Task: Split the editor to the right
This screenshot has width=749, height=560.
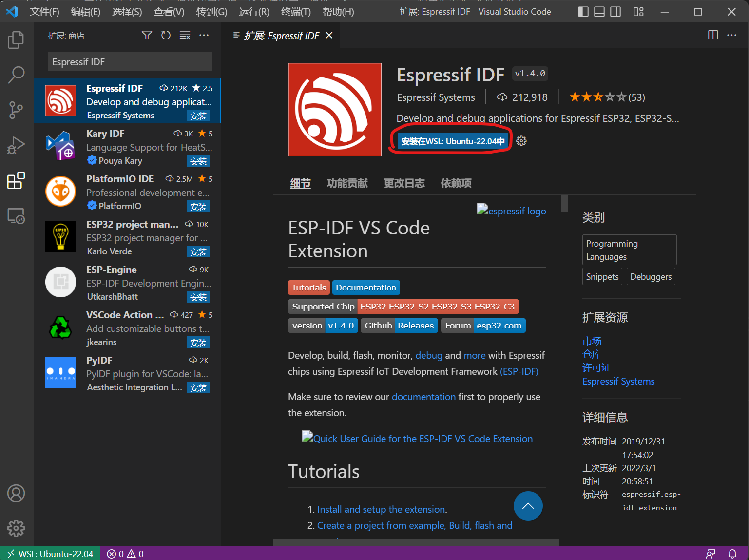Action: pos(713,35)
